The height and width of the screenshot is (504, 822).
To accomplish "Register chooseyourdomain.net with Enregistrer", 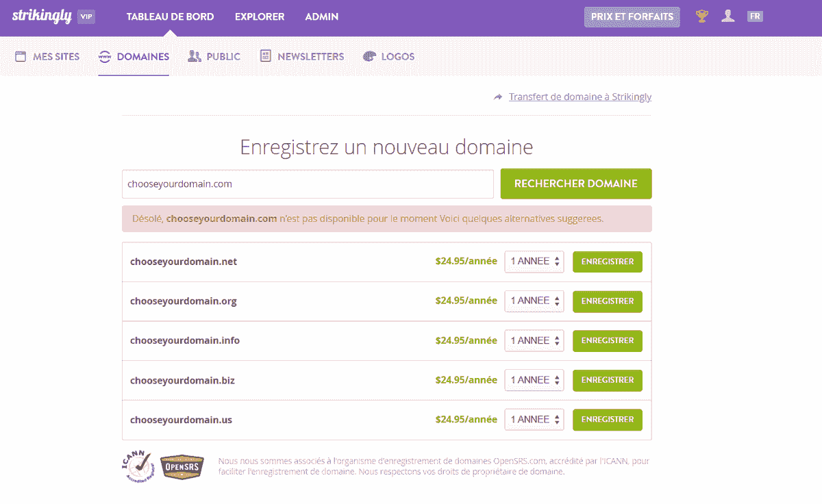I will [x=608, y=262].
